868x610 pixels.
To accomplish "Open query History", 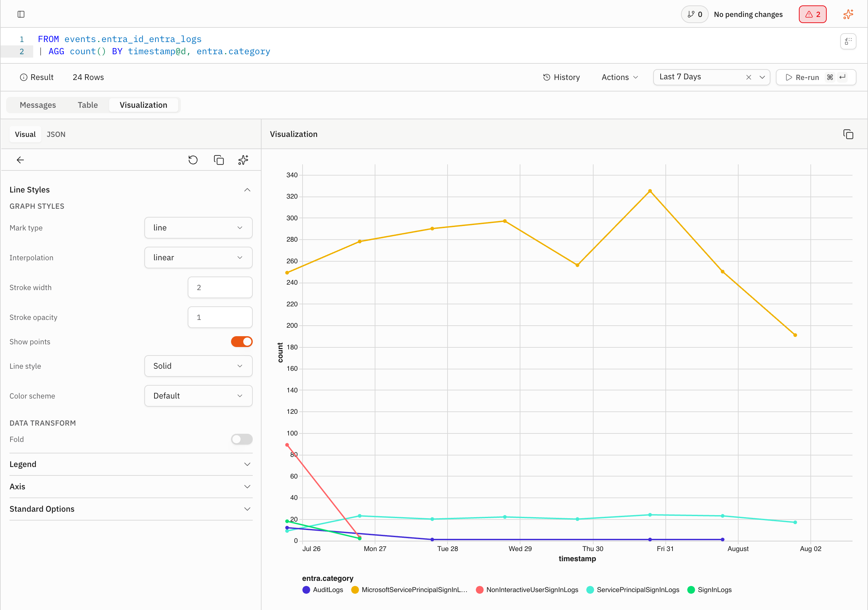I will [561, 77].
